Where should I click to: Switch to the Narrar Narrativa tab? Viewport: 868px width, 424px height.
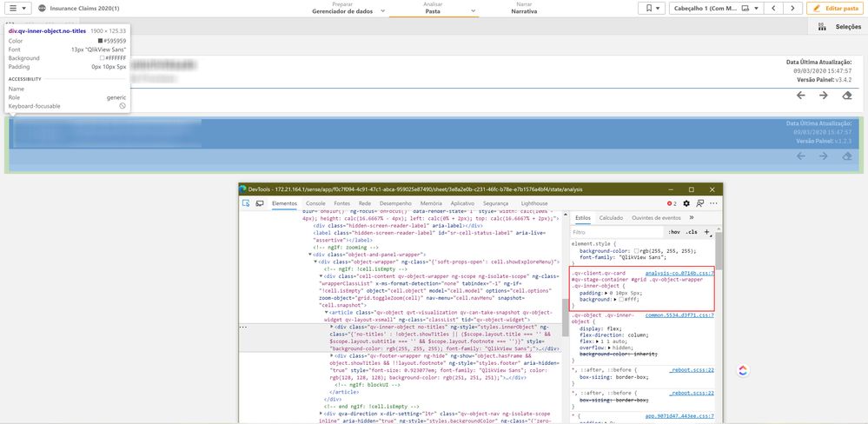[524, 8]
